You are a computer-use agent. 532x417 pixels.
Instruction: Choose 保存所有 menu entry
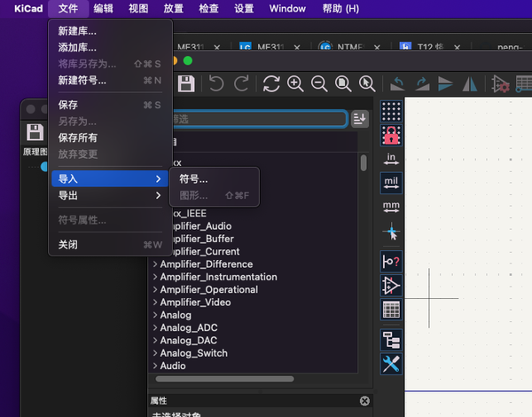(x=110, y=138)
